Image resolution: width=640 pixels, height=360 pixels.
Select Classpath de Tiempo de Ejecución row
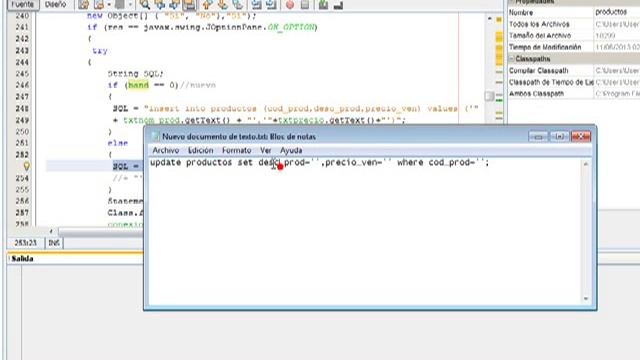point(573,82)
